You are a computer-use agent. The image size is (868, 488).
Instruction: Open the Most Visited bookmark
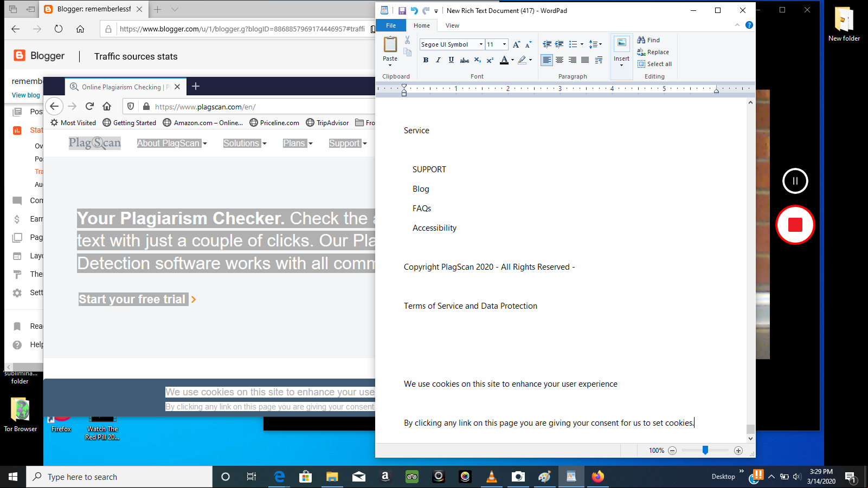pos(73,123)
